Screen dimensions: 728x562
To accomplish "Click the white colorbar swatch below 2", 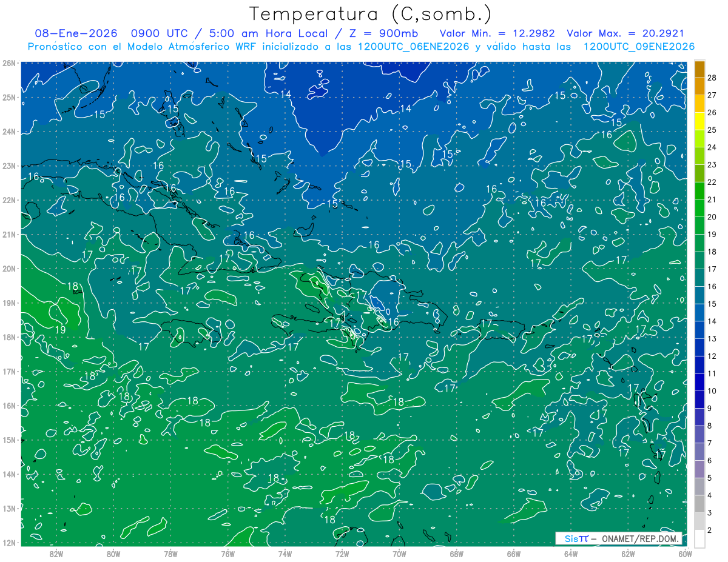I will (699, 538).
